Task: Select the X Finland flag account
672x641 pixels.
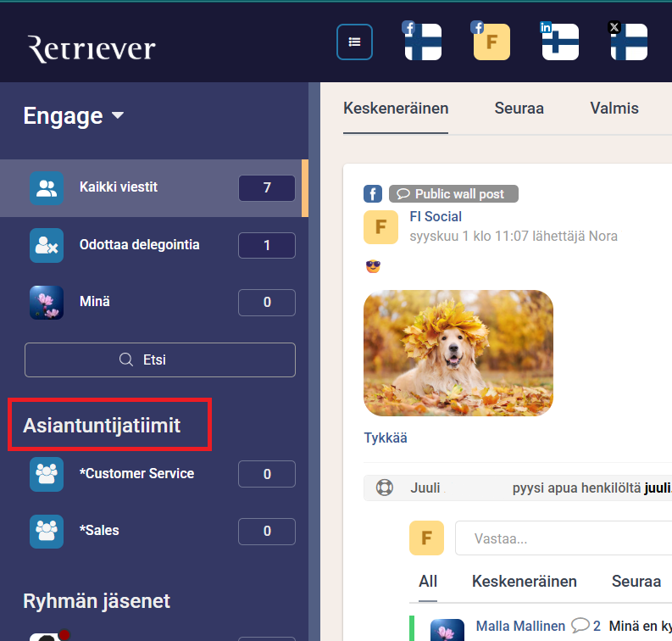Action: (628, 41)
